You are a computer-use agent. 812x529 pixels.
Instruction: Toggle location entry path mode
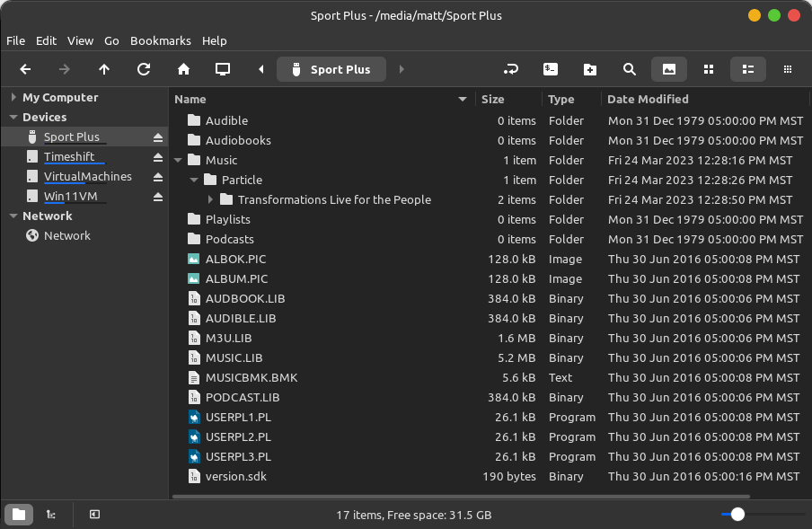tap(511, 69)
